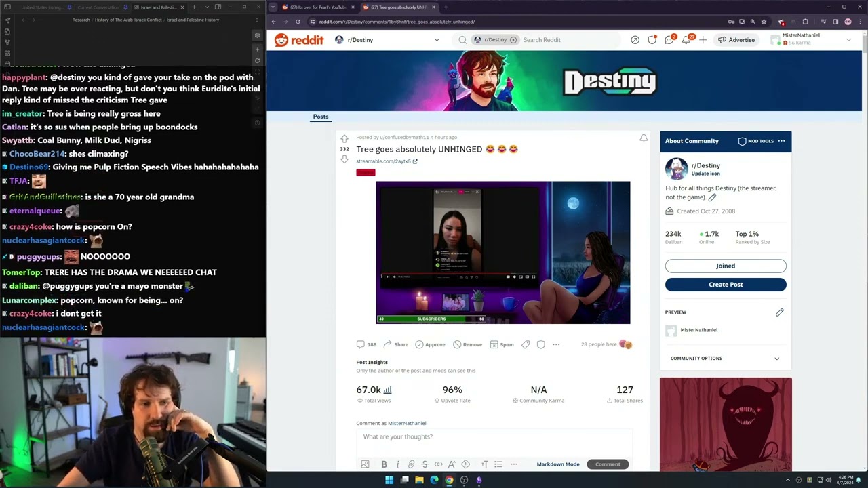Toggle inline code in comment editor
The width and height of the screenshot is (868, 488).
point(438,464)
